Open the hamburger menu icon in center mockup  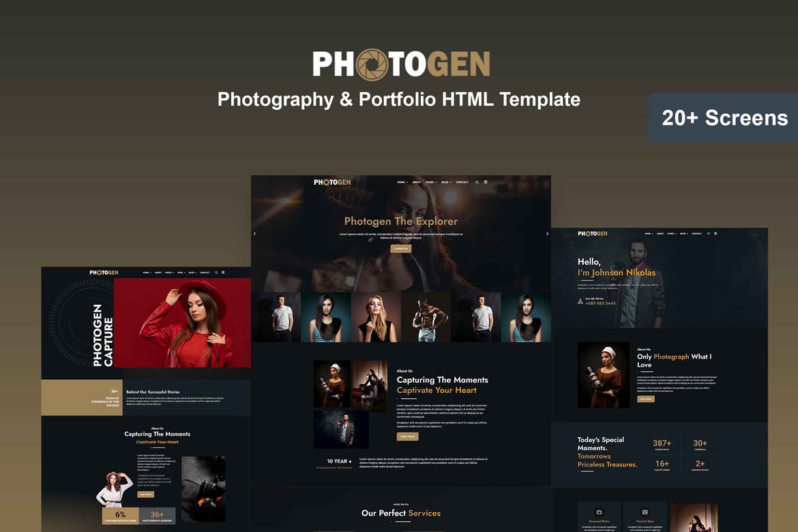[x=486, y=181]
